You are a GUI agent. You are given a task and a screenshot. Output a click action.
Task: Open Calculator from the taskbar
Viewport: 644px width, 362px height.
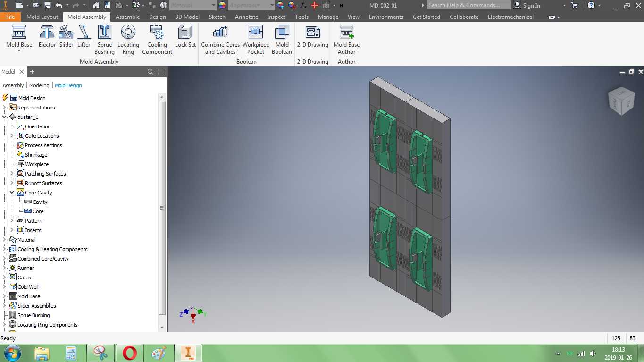tap(71, 353)
